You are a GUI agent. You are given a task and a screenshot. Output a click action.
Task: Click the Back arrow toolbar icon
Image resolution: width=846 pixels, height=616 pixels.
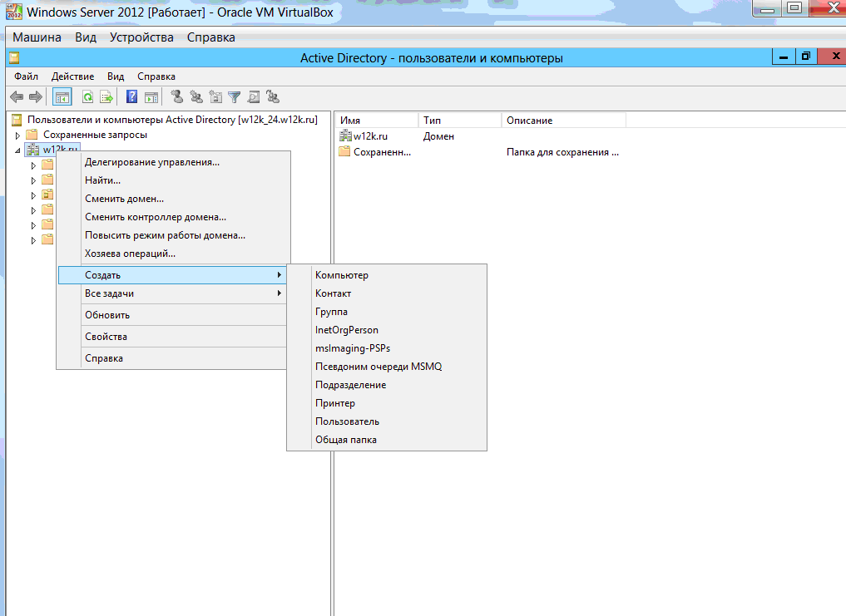[17, 97]
